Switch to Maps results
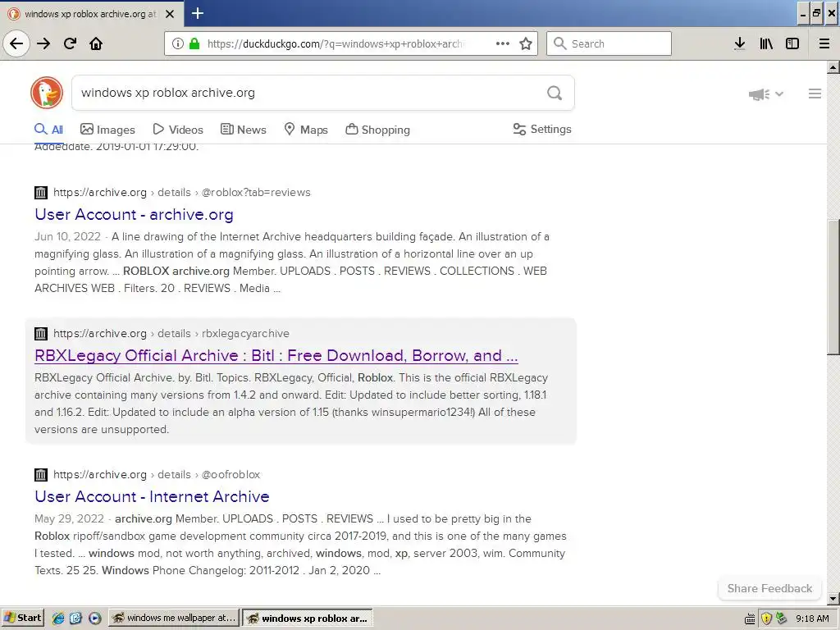Viewport: 840px width, 630px height. pyautogui.click(x=305, y=130)
